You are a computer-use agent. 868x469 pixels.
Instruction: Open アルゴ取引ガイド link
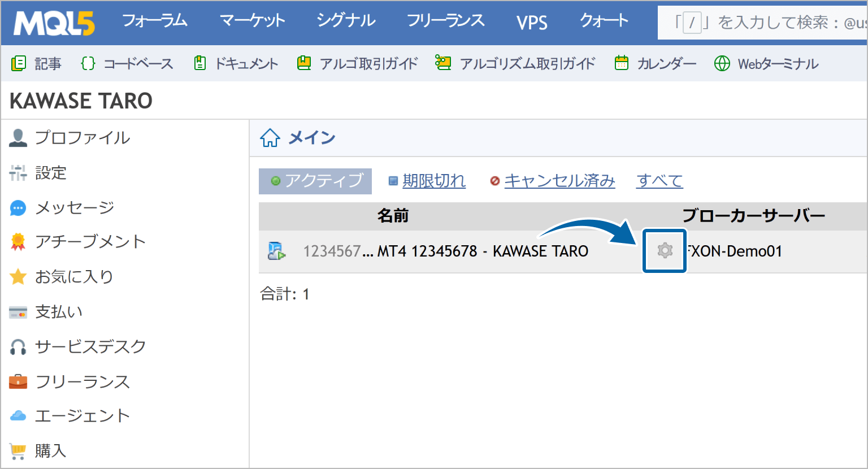coord(369,63)
